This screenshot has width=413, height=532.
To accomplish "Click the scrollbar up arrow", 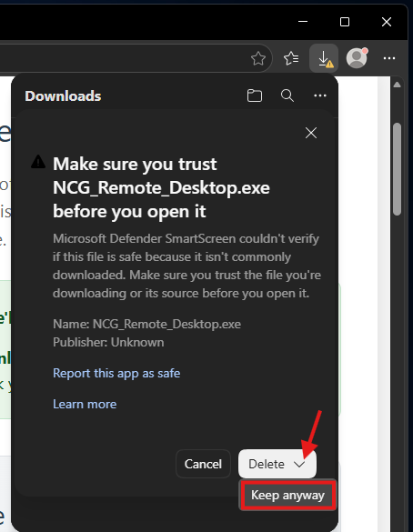I will (x=397, y=85).
